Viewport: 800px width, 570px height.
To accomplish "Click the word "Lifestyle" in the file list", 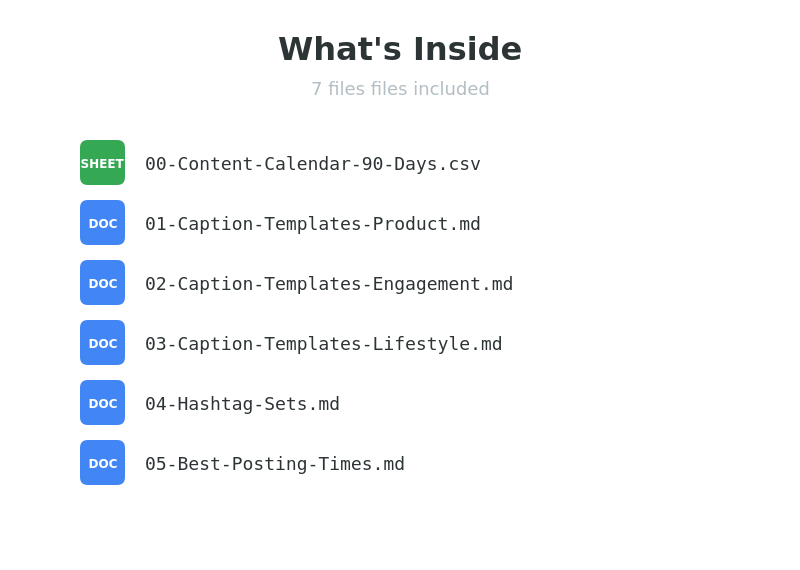I will click(x=421, y=344).
